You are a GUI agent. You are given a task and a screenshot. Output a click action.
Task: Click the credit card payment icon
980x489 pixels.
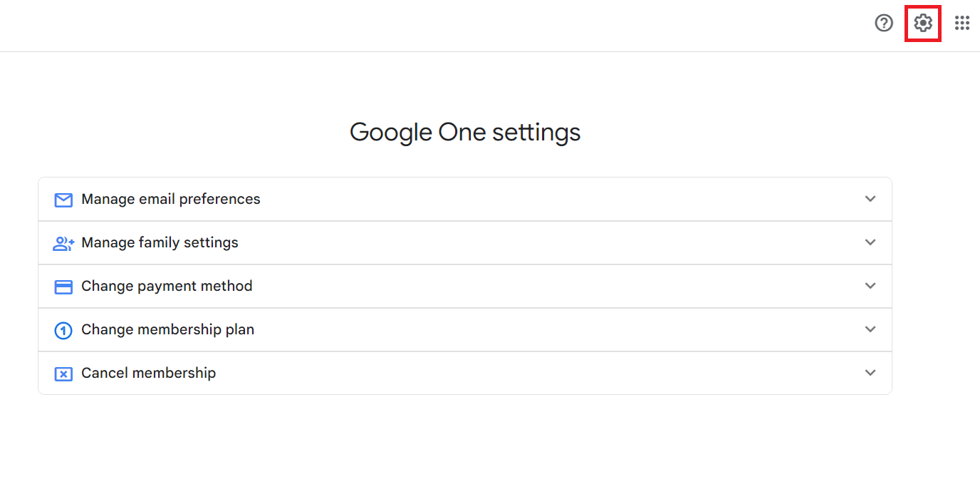[63, 287]
